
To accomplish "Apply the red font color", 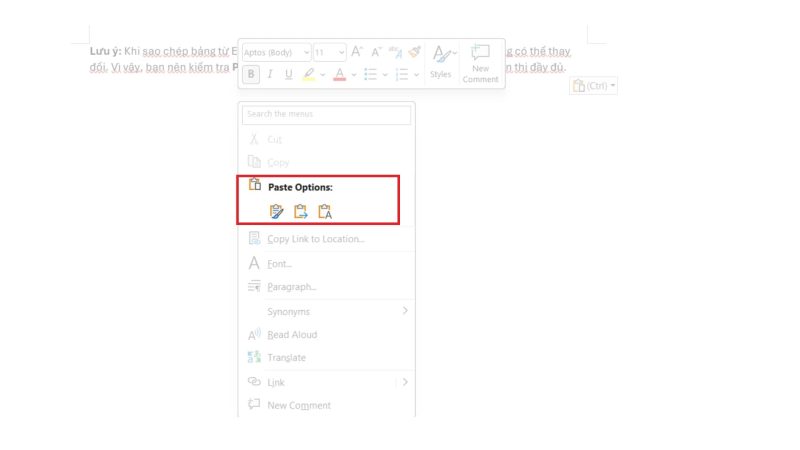I will tap(340, 74).
